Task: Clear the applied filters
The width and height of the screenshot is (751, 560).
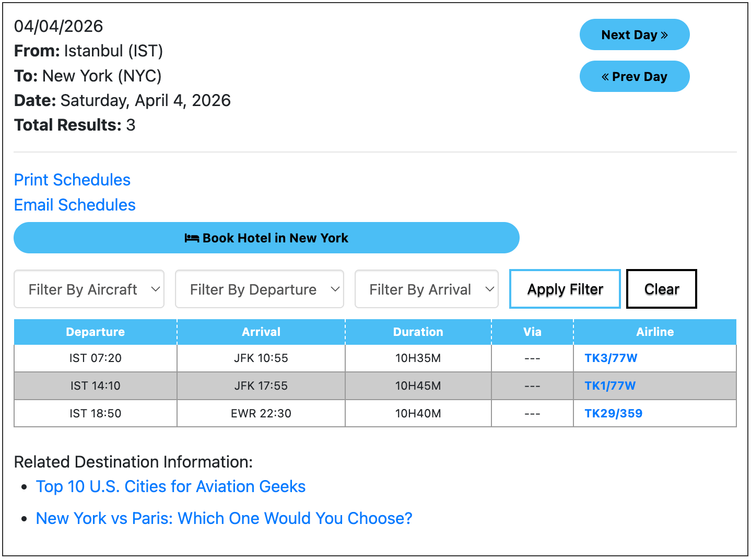Action: 661,289
